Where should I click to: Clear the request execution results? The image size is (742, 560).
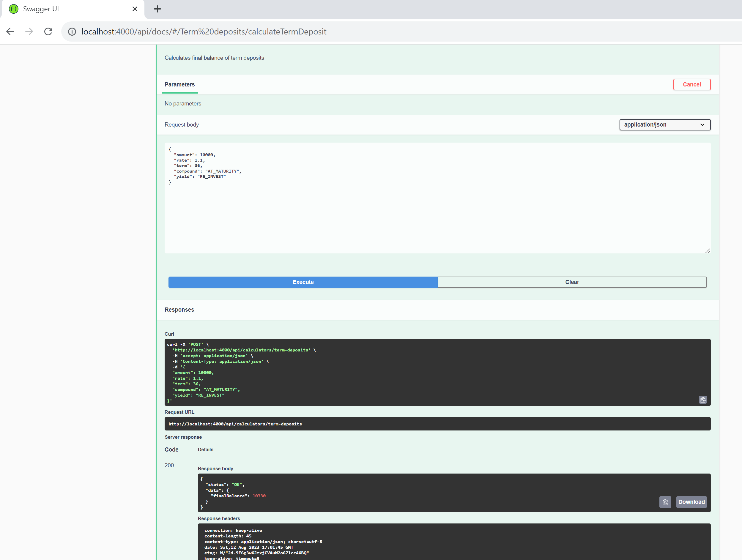tap(572, 282)
